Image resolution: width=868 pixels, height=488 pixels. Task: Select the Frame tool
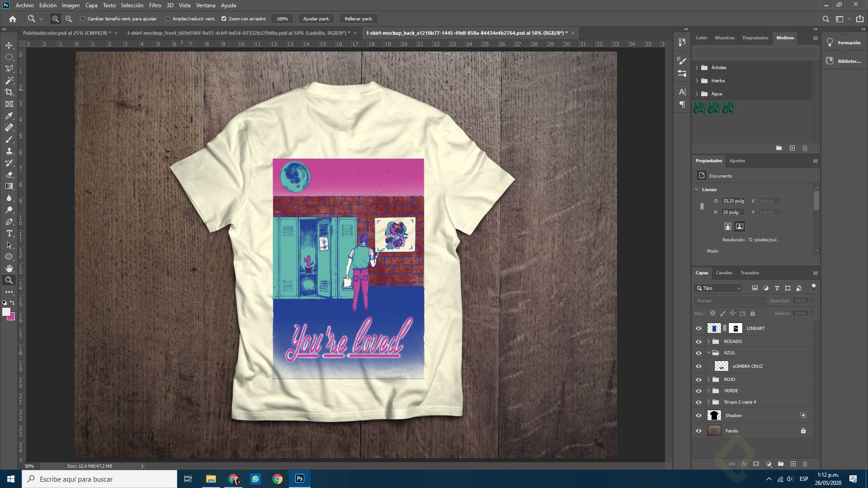tap(9, 104)
